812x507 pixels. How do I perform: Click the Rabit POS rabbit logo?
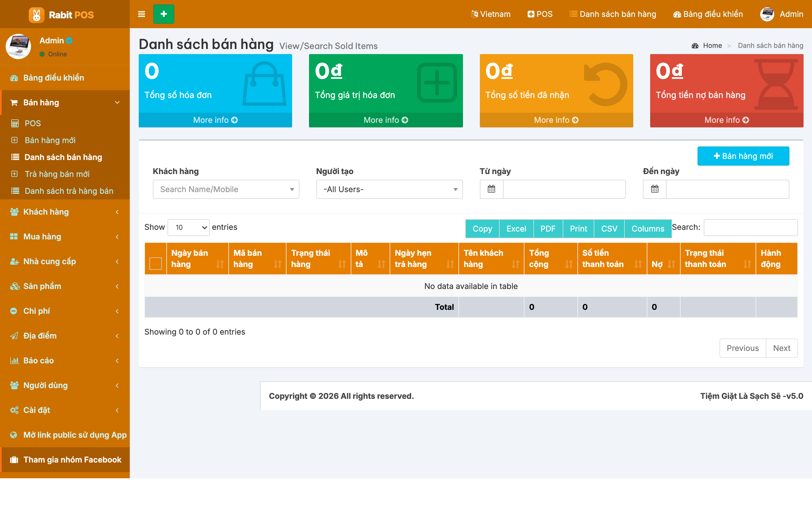(36, 15)
